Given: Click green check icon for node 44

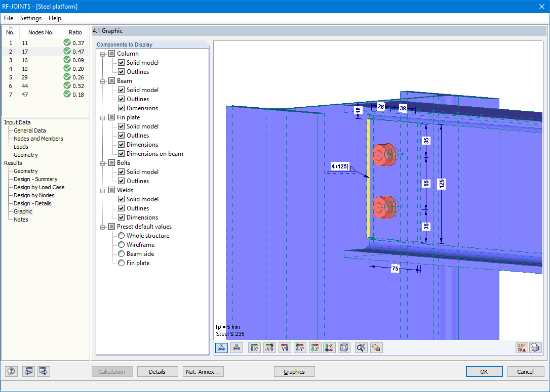Looking at the screenshot, I should [67, 85].
